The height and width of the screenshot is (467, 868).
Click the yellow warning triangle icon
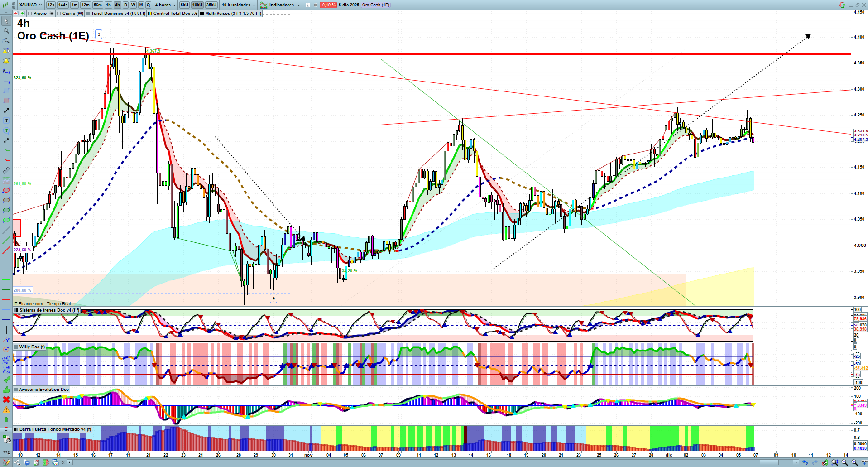[x=6, y=409]
